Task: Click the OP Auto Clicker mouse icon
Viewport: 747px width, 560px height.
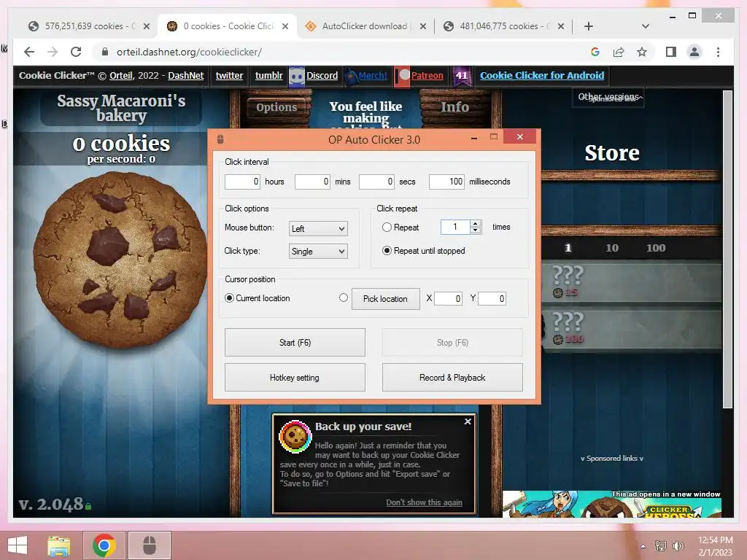Action: tap(220, 139)
